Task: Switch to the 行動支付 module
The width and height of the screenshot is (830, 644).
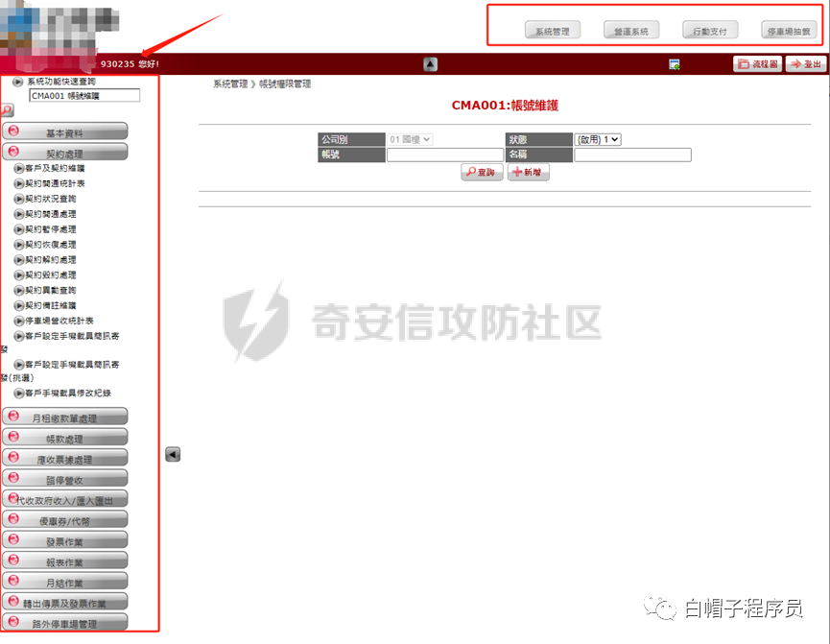Action: [x=710, y=31]
